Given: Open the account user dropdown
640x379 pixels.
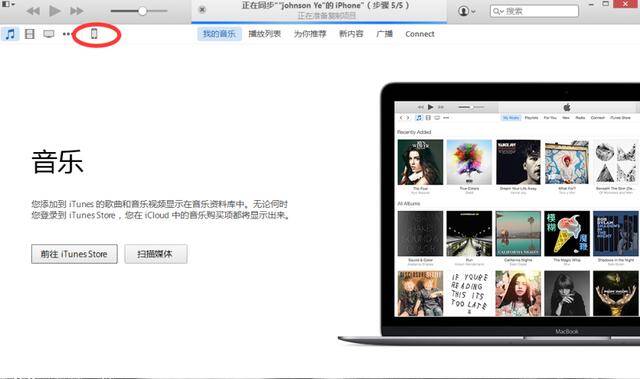Looking at the screenshot, I should click(467, 11).
